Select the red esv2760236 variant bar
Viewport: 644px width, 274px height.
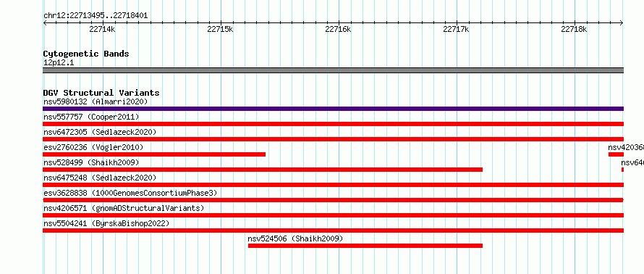154,154
